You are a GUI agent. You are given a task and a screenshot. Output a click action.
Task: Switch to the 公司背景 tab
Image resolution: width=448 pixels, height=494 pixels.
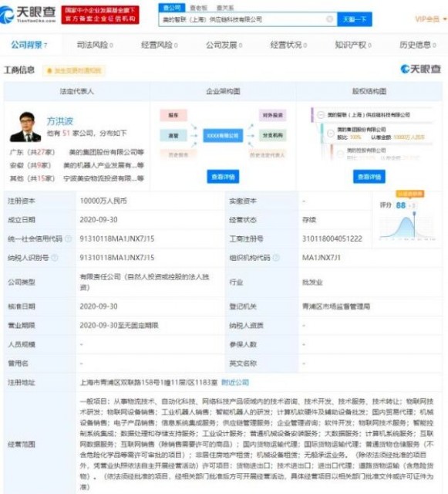(x=29, y=45)
